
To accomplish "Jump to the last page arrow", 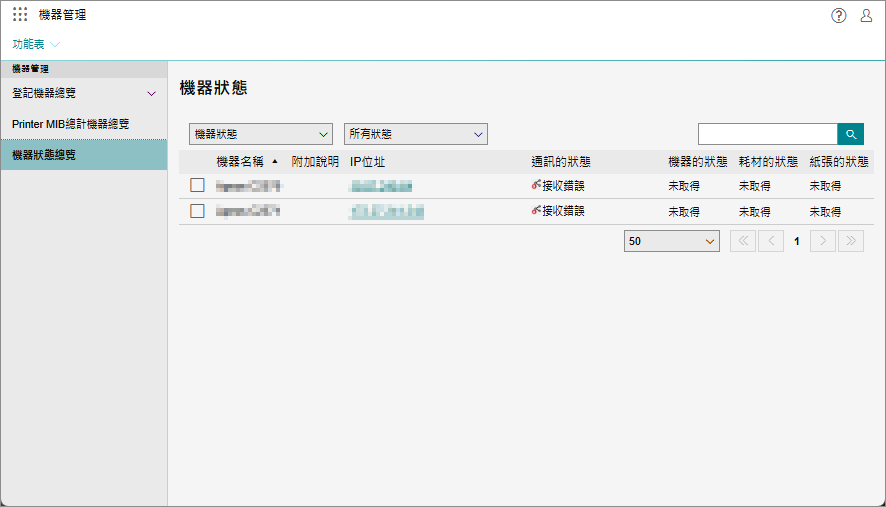I will coord(850,241).
